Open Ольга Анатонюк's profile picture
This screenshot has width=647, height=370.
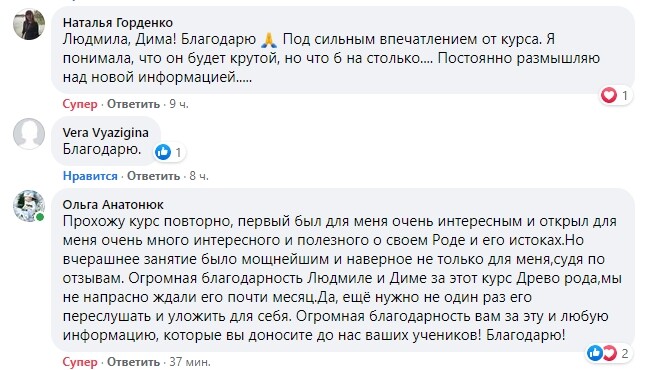(x=29, y=206)
